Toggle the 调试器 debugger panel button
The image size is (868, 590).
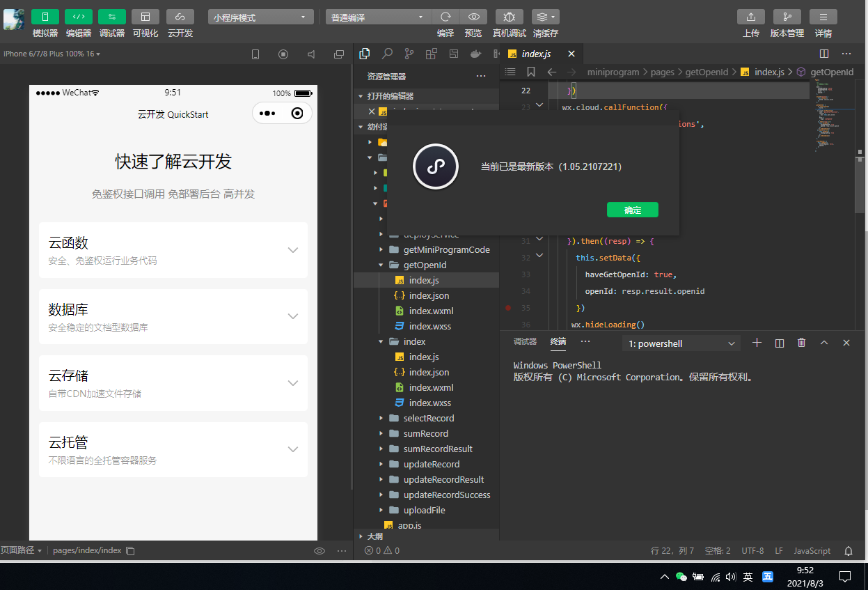pos(112,17)
